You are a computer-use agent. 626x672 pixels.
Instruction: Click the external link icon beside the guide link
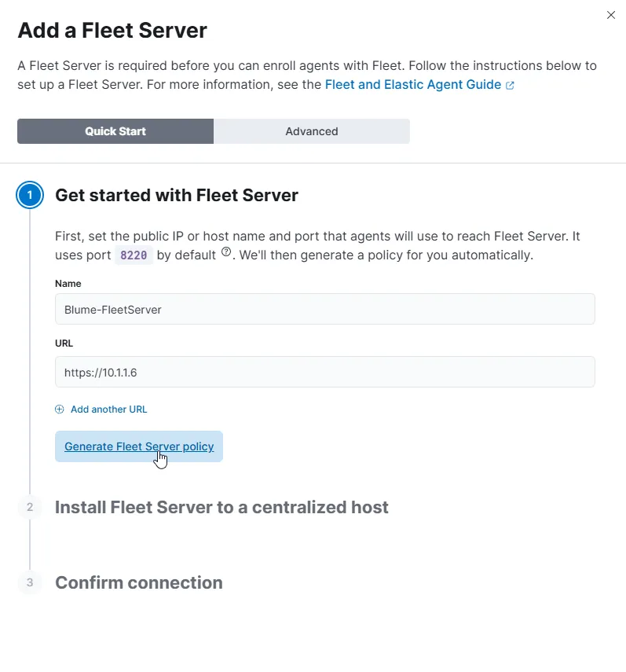(510, 85)
